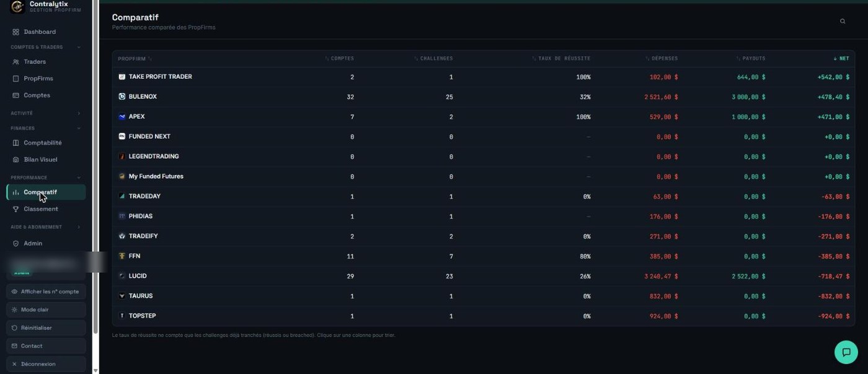
Task: Click the Topstep logo icon
Action: tap(122, 316)
